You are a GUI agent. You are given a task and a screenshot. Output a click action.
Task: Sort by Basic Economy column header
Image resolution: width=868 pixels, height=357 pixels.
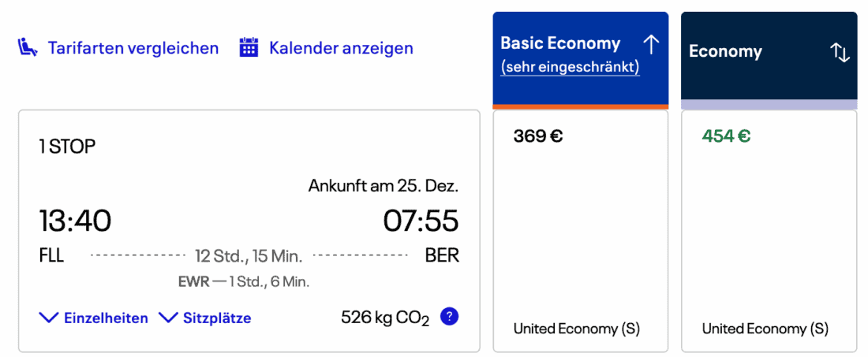click(x=561, y=43)
